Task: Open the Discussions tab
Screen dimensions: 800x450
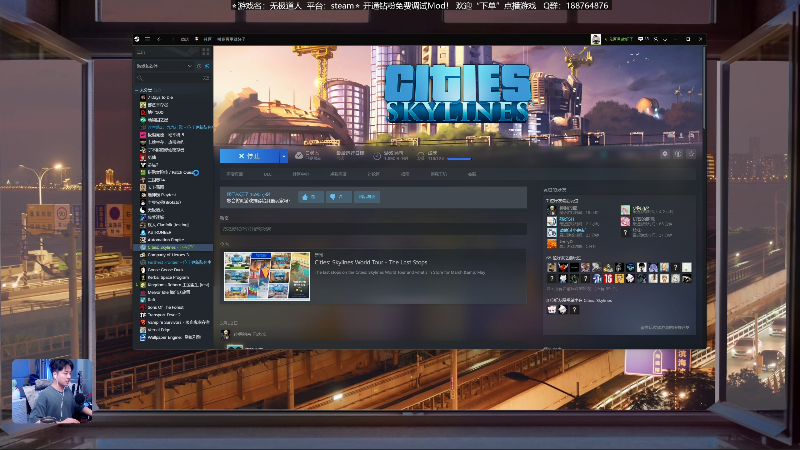Action: click(x=373, y=174)
